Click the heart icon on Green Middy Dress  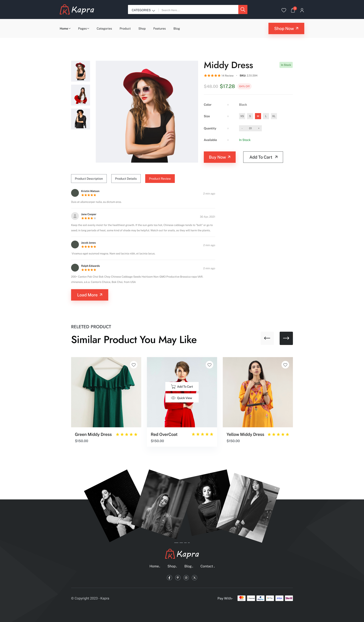click(x=133, y=365)
